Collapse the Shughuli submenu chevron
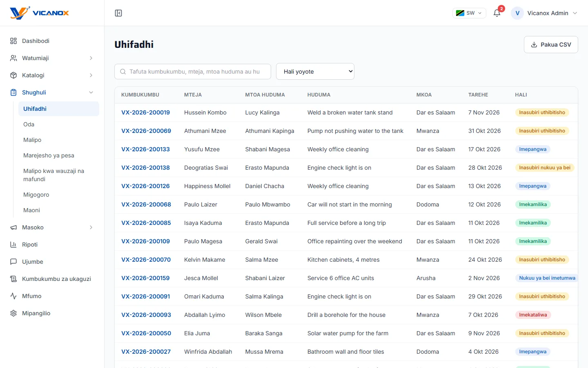The image size is (588, 368). coord(91,92)
